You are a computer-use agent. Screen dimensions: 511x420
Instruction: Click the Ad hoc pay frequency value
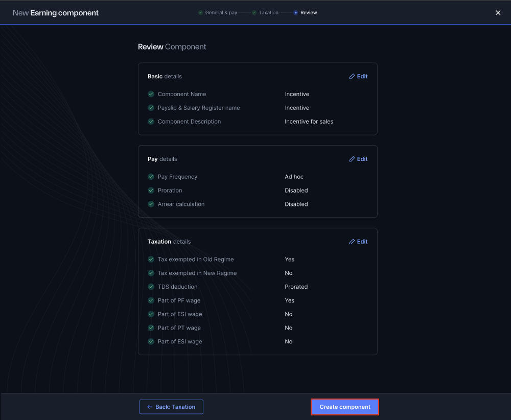294,177
